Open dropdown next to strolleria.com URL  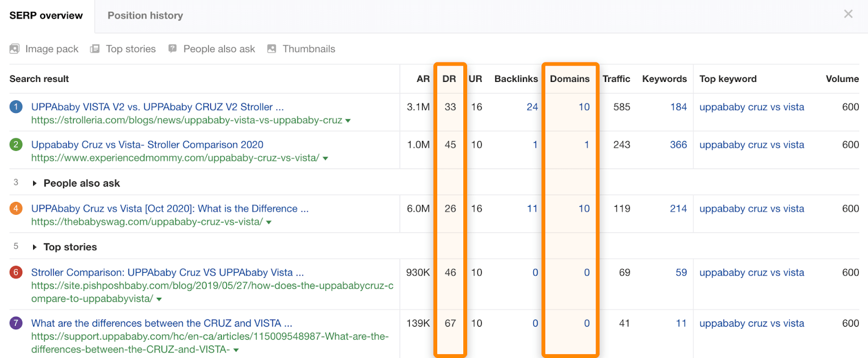pos(348,121)
